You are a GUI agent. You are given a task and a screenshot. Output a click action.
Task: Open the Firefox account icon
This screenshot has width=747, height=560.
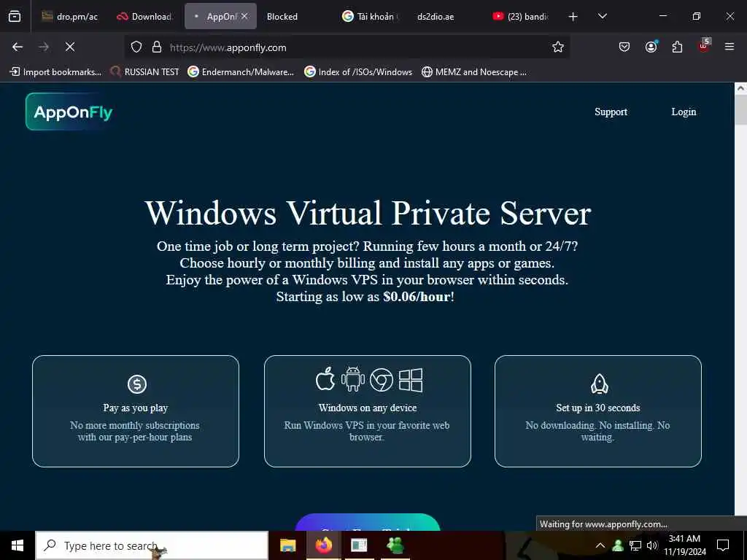coord(651,47)
